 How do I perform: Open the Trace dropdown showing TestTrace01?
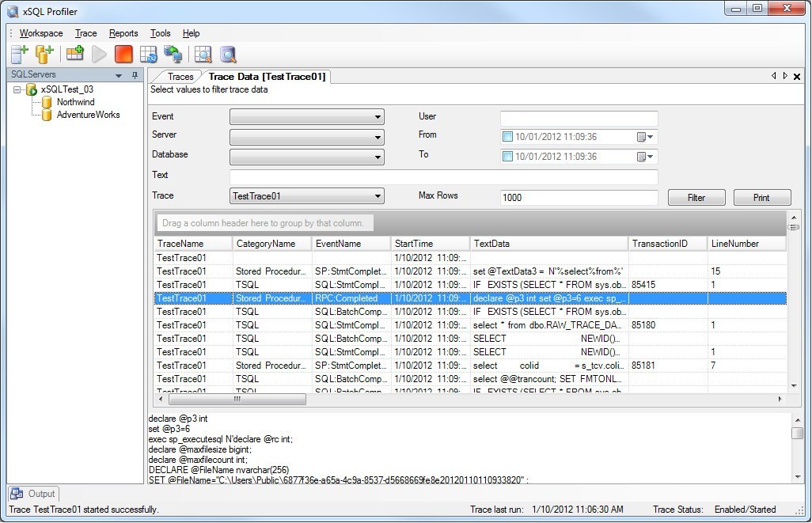(378, 195)
